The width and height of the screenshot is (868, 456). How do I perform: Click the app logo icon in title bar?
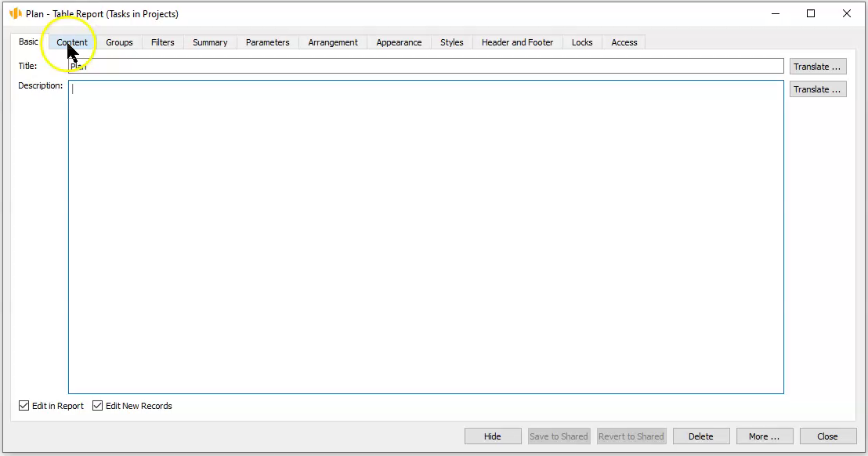click(x=15, y=13)
